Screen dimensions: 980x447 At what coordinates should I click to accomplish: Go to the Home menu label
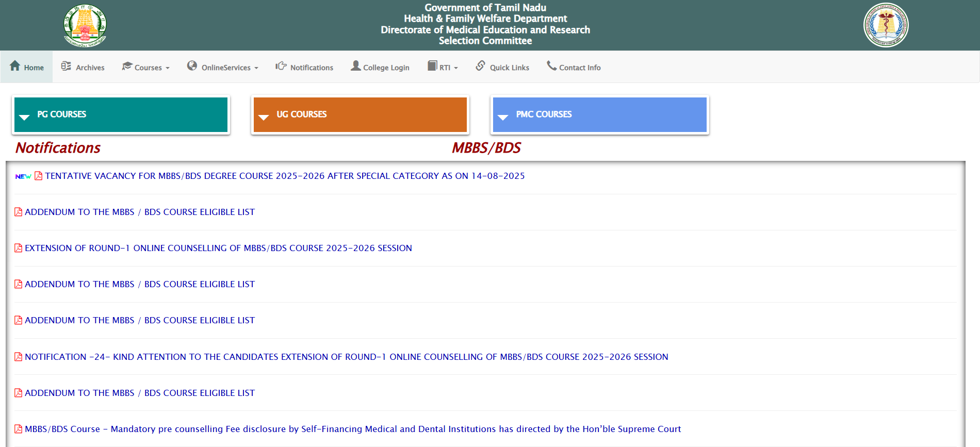coord(34,68)
